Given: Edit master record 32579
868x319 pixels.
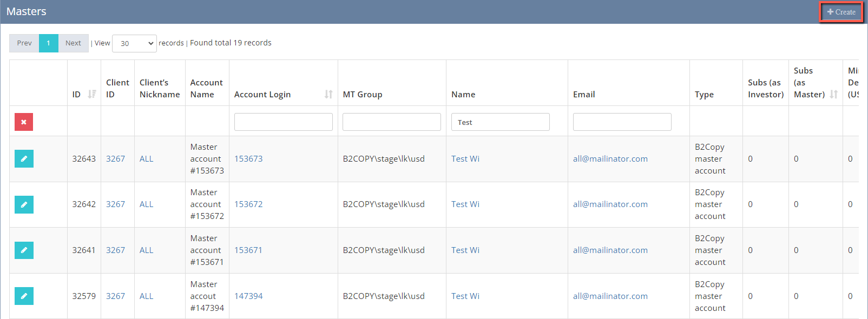Looking at the screenshot, I should coord(24,296).
